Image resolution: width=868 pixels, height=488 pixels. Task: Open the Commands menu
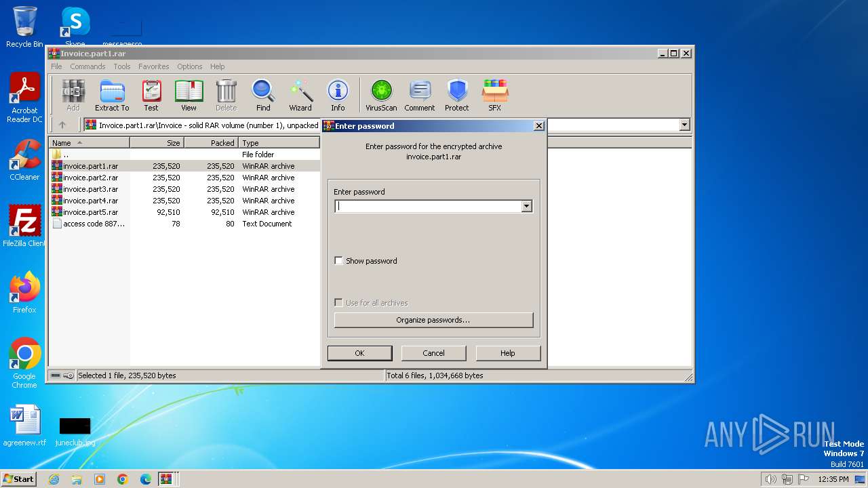(87, 66)
